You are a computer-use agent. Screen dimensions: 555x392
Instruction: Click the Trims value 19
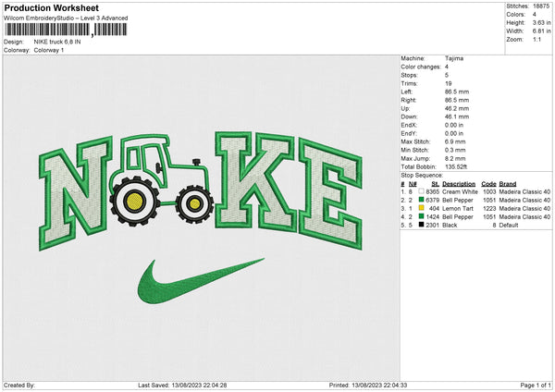point(448,83)
